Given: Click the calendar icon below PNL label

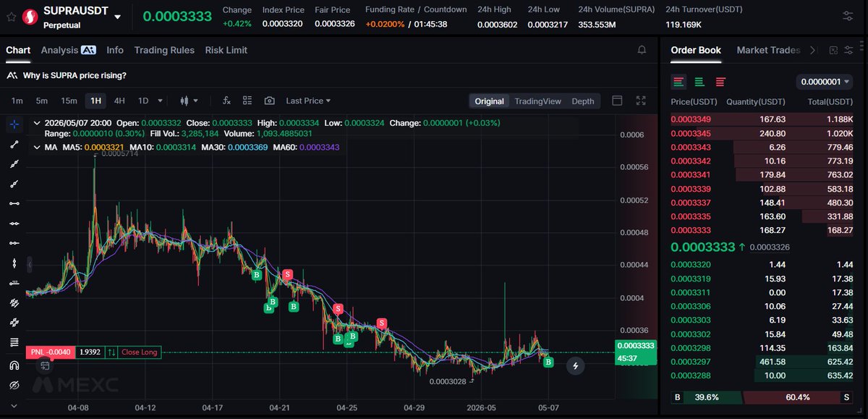Looking at the screenshot, I should point(45,365).
